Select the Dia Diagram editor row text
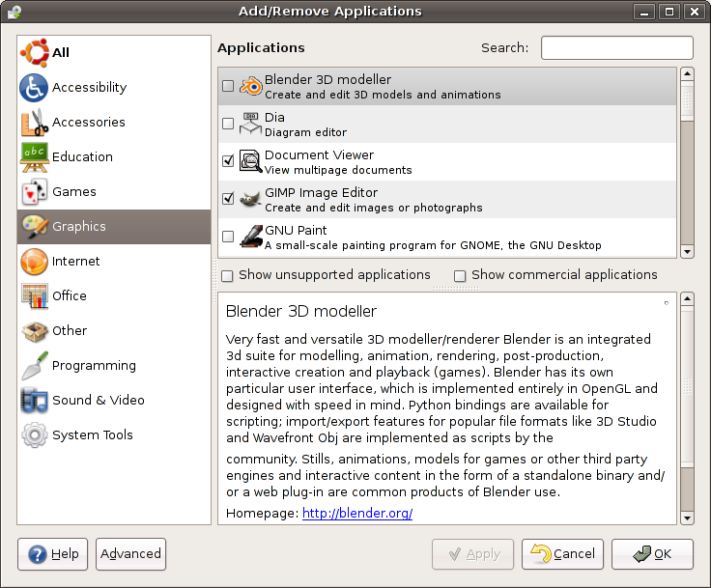711x588 pixels. (x=305, y=132)
